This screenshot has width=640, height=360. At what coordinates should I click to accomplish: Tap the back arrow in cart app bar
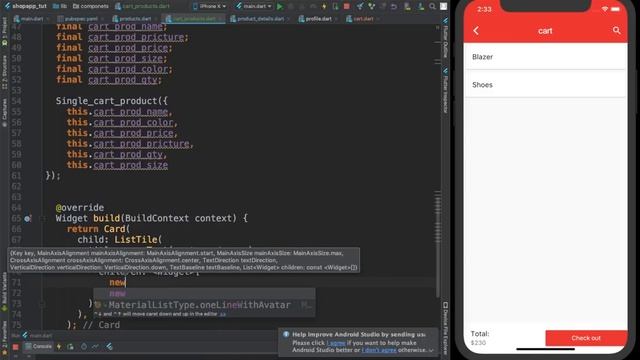(x=476, y=31)
